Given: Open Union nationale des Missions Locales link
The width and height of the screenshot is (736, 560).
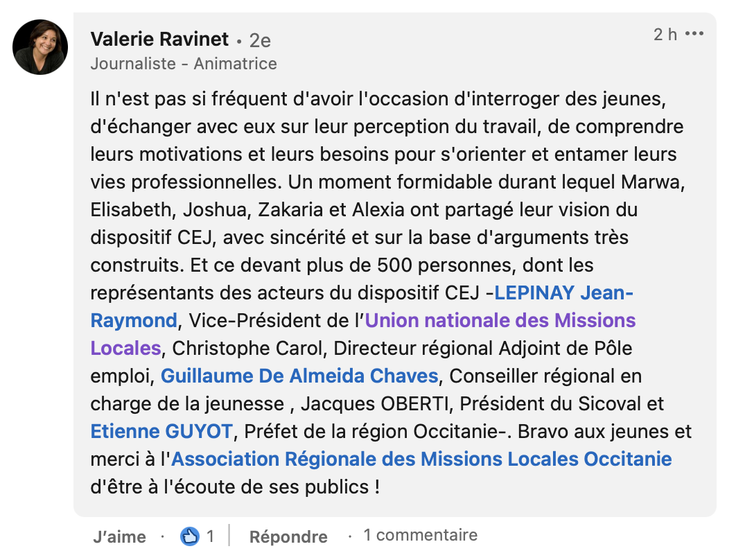Looking at the screenshot, I should 500,321.
